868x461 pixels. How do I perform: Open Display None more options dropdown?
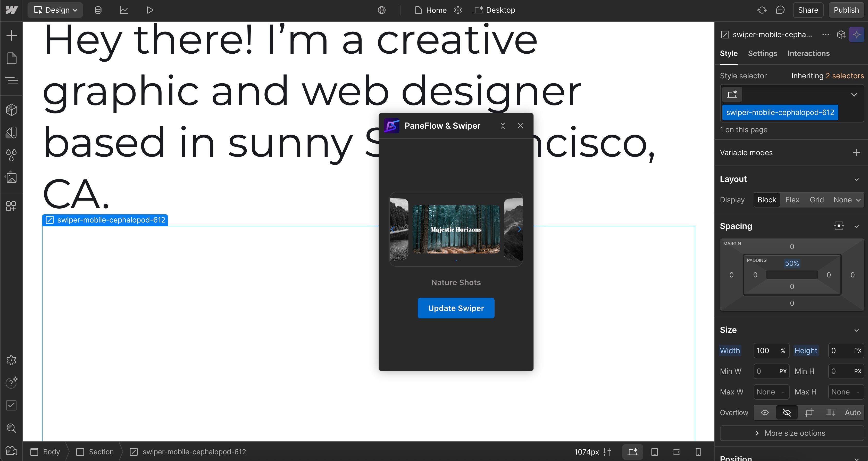point(858,200)
